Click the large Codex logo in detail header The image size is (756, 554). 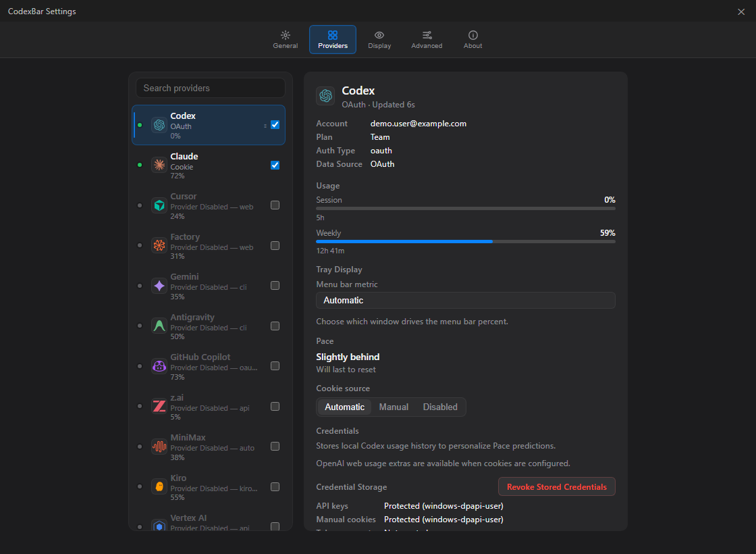[325, 95]
